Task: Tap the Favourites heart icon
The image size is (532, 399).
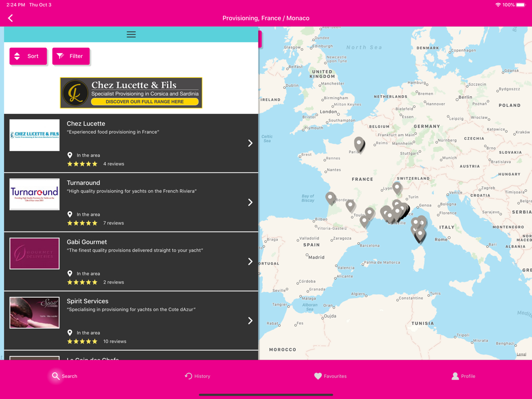Action: pos(318,376)
